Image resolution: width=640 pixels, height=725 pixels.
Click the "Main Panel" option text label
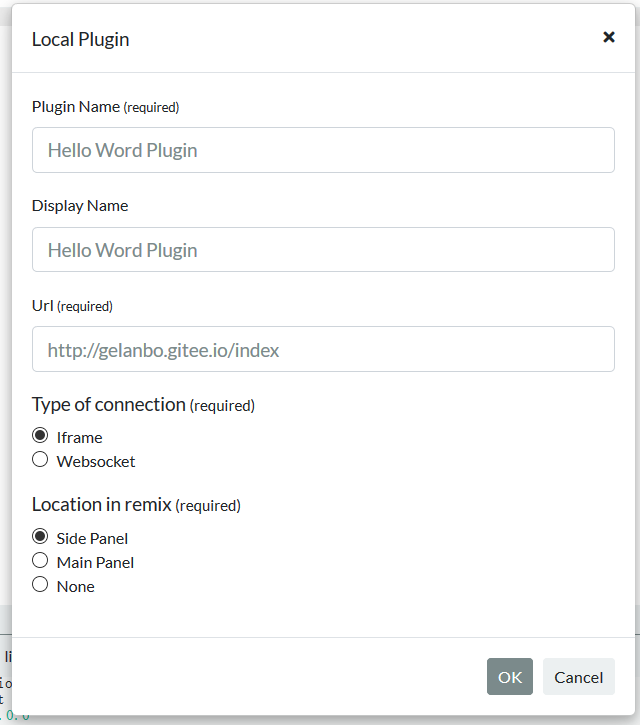pos(95,563)
